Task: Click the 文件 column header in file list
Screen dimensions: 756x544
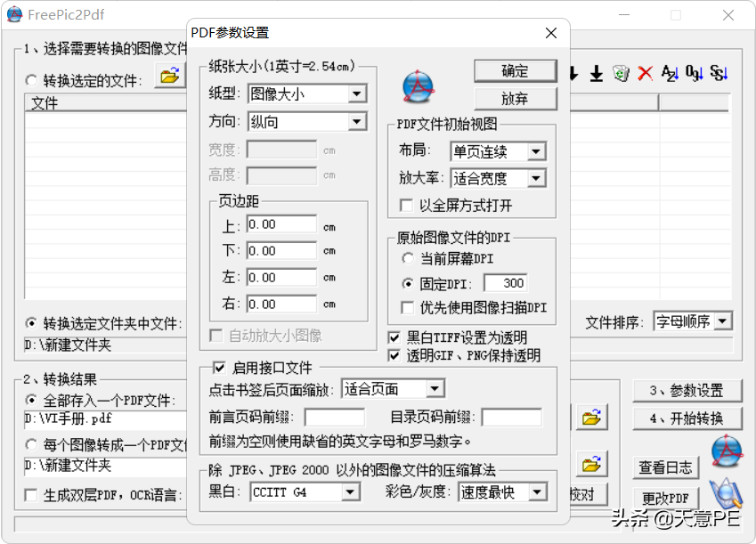Action: 106,103
